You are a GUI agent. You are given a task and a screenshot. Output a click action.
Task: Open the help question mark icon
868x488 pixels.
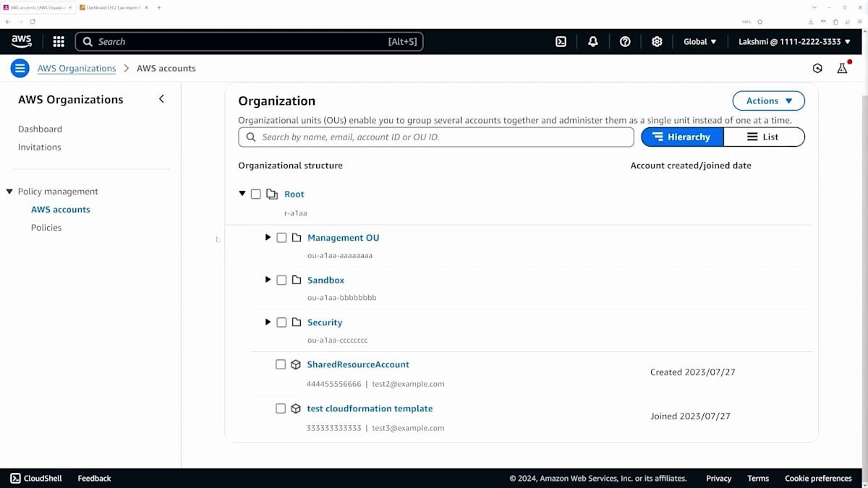click(x=625, y=42)
